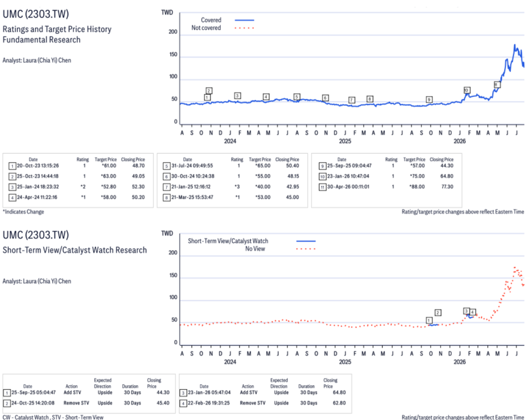
Task: Click the '20-Oct-23 13:15:26' date entry
Action: pyautogui.click(x=38, y=166)
